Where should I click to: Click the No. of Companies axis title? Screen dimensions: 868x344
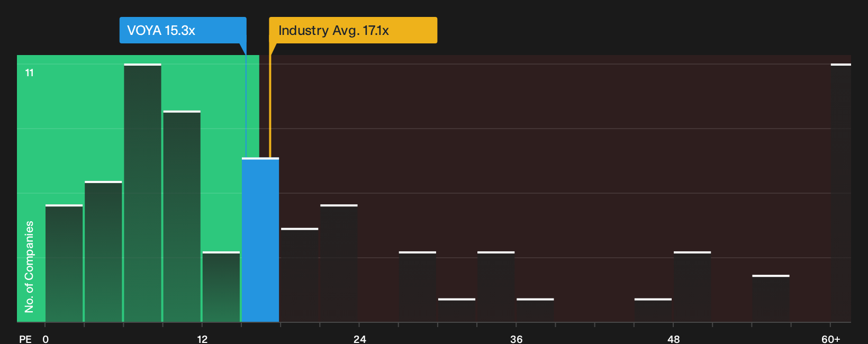pos(29,267)
